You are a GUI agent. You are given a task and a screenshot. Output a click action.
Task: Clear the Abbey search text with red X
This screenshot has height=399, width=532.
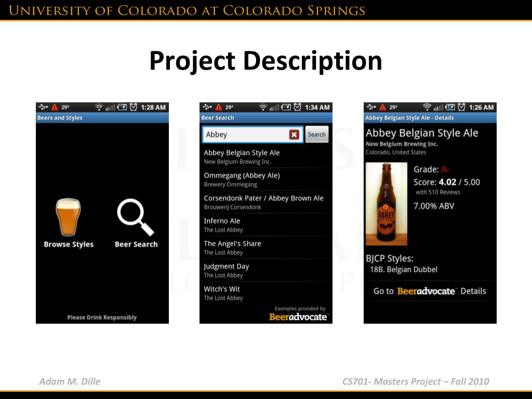pos(294,135)
